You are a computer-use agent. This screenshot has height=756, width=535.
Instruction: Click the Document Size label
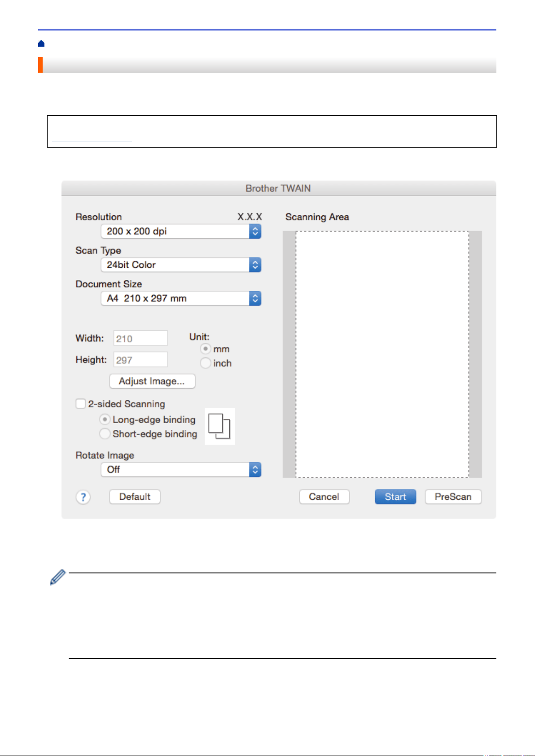109,284
